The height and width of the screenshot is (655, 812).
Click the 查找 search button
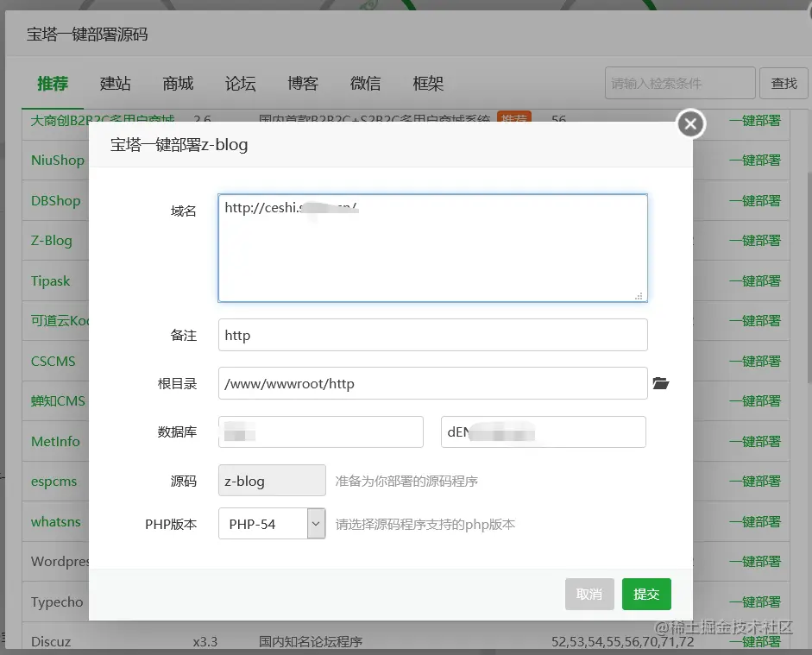tap(784, 83)
